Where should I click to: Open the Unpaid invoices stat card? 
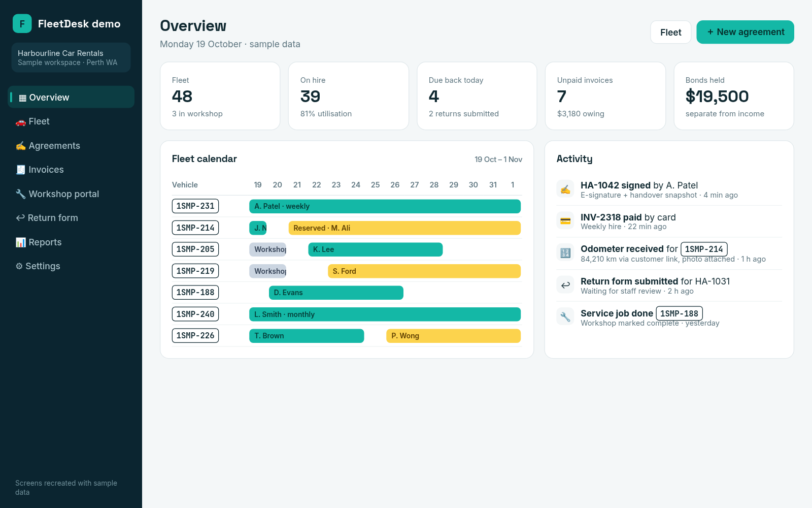(605, 96)
